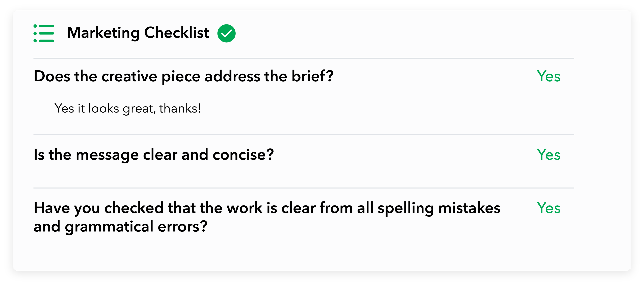Click the word "thanks!" in the comment
The height and width of the screenshot is (286, 644).
[180, 108]
